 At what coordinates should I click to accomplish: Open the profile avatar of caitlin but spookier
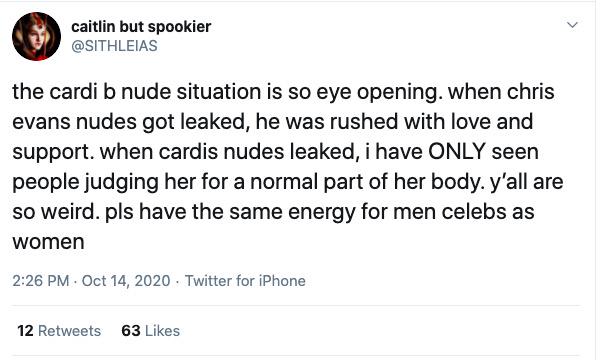[36, 36]
